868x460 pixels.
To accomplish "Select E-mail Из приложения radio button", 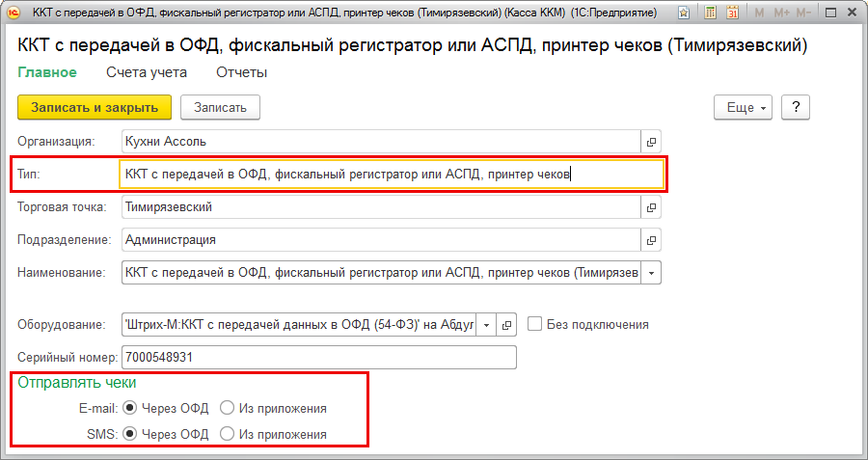I will pos(227,409).
